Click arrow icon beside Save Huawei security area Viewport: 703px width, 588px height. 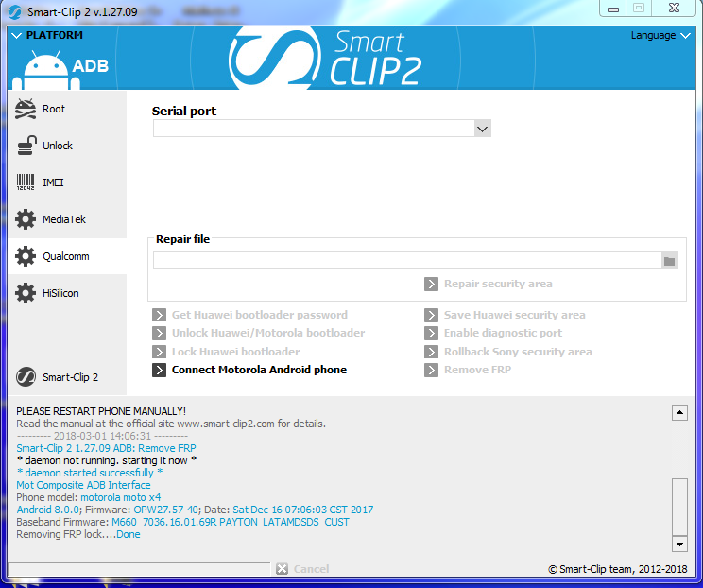[x=431, y=315]
